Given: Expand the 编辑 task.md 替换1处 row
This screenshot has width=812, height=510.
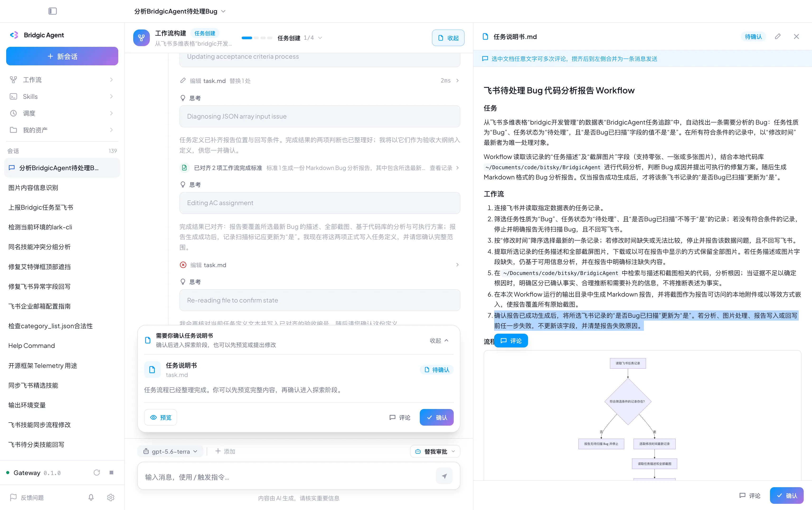Looking at the screenshot, I should pyautogui.click(x=320, y=81).
